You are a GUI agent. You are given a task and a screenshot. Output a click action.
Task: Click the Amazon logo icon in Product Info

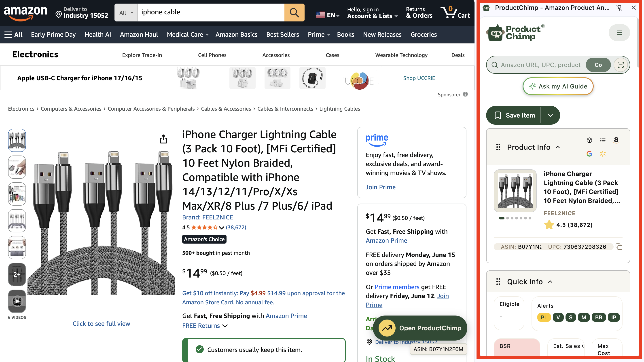click(x=616, y=140)
